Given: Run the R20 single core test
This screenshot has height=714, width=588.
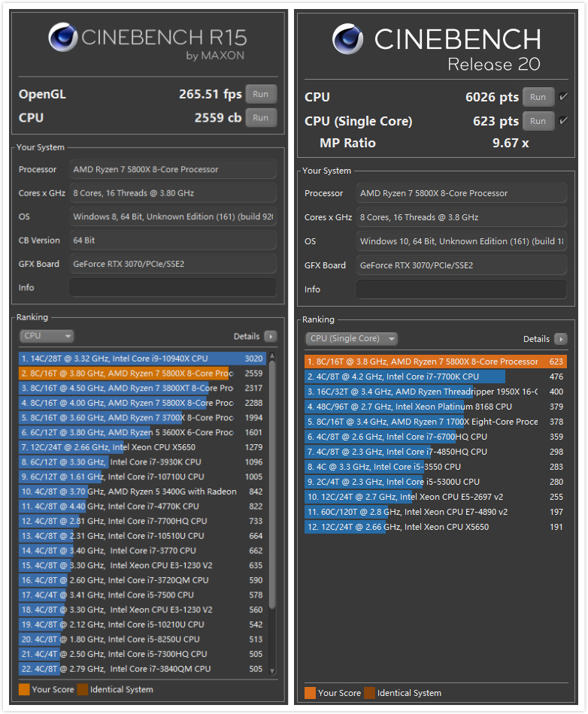Looking at the screenshot, I should click(x=538, y=121).
